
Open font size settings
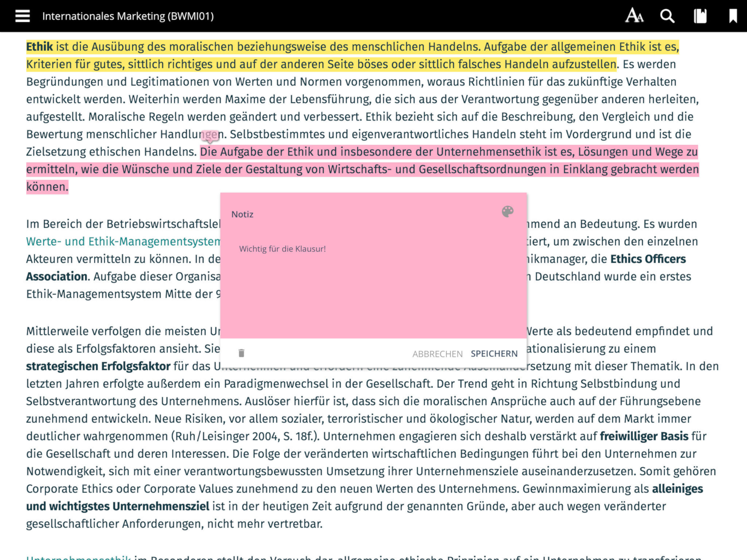point(634,16)
